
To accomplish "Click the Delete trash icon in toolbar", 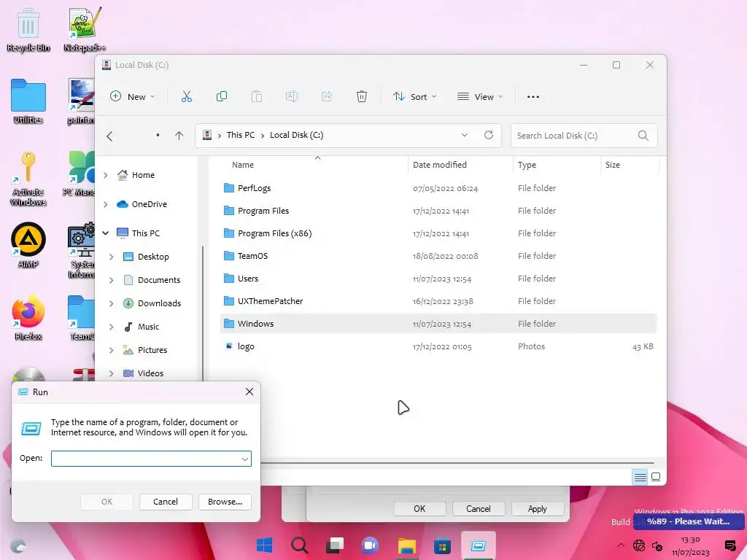I will click(x=362, y=97).
